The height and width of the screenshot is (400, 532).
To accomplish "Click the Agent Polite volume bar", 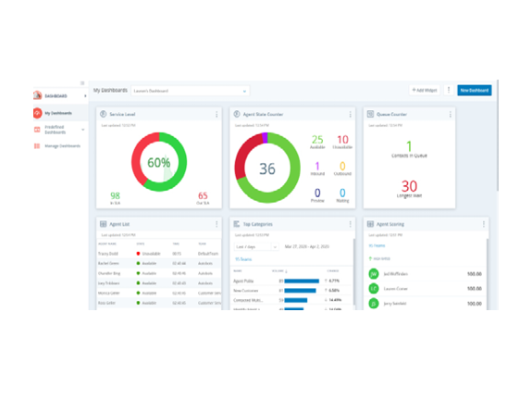I will [x=302, y=281].
